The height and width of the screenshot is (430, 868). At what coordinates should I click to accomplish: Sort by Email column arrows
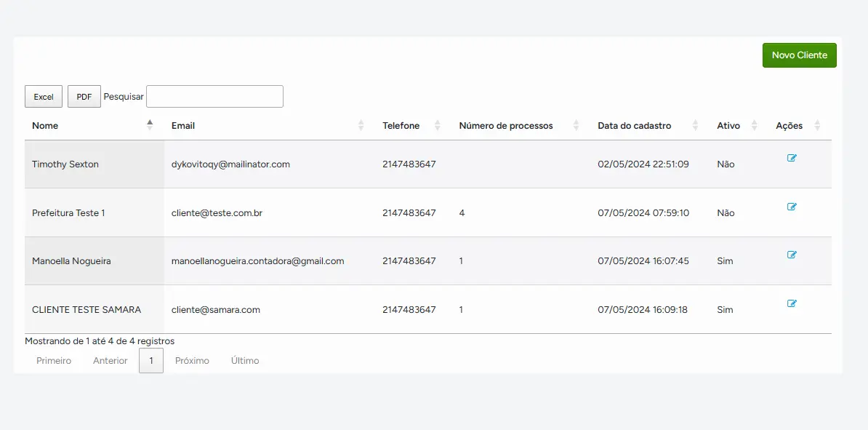coord(361,125)
